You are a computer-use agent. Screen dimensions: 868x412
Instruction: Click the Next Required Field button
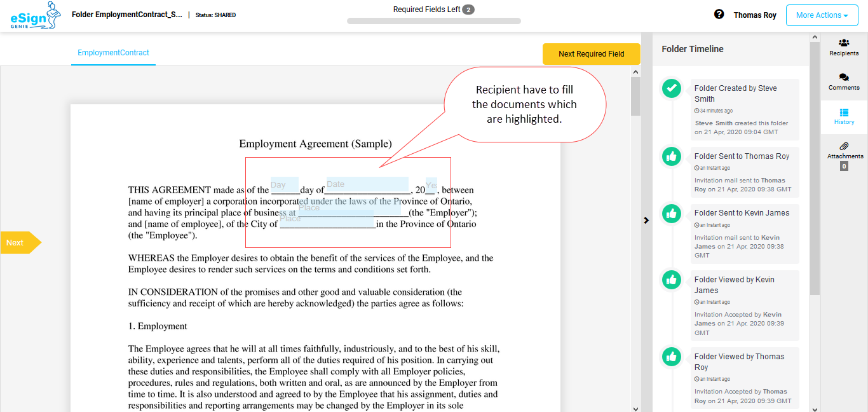coord(591,54)
